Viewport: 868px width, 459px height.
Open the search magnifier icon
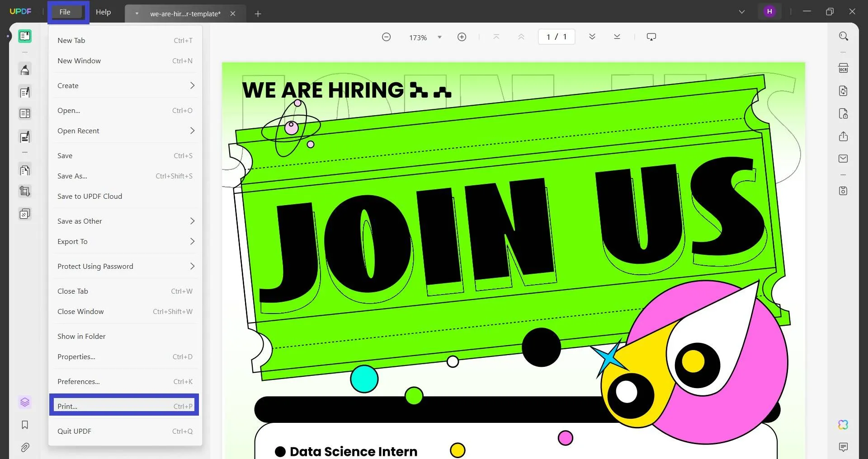[843, 36]
